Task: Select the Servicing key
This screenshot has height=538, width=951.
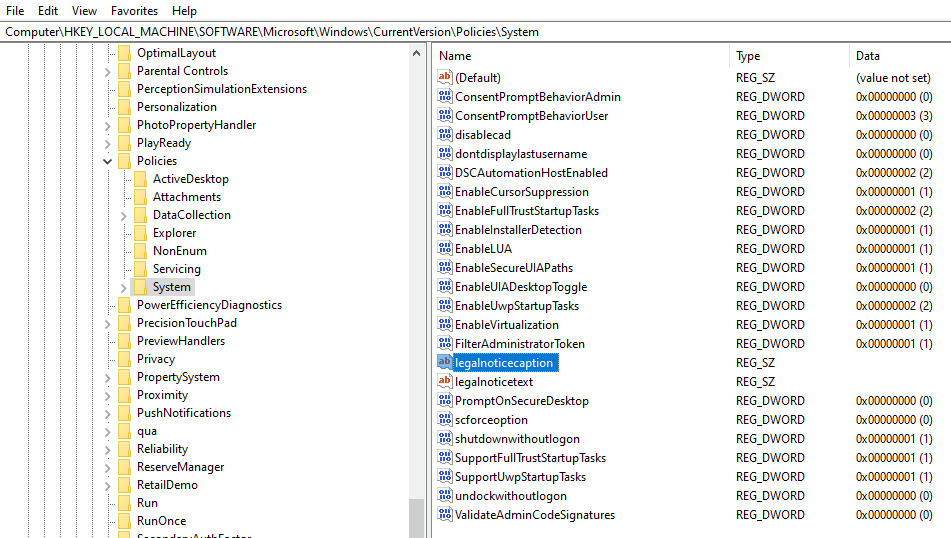Action: [x=176, y=269]
